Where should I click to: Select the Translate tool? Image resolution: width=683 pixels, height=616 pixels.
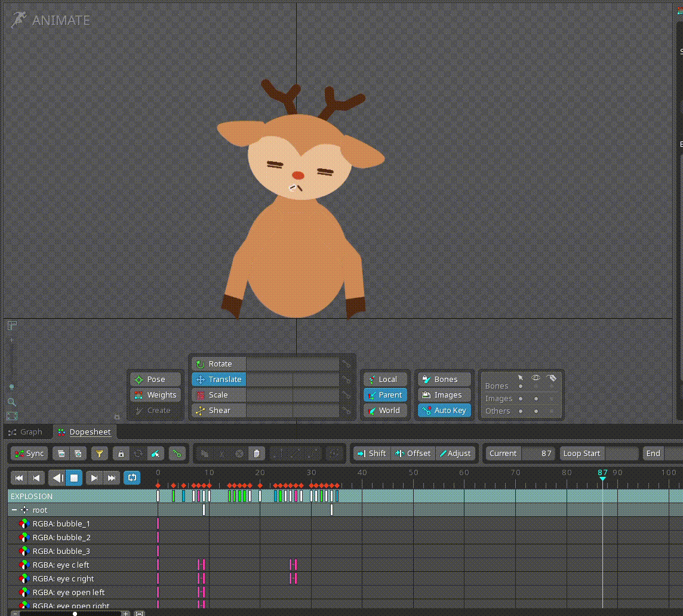[219, 379]
